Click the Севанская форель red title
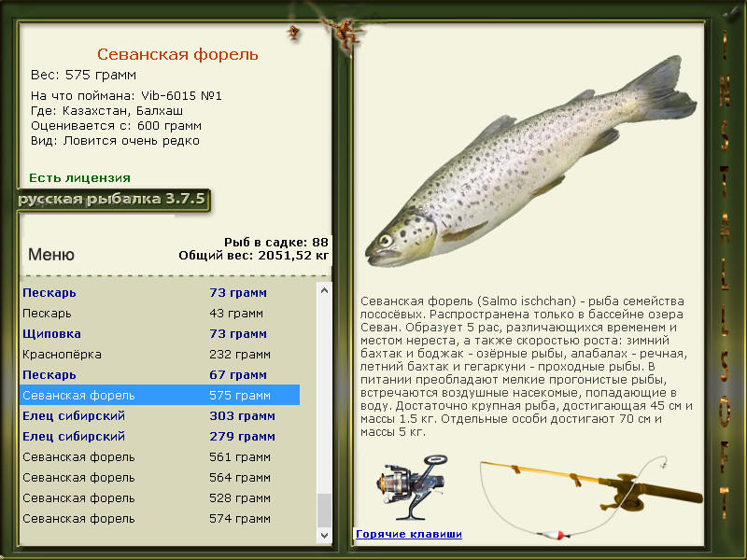Screen dimensions: 747x560 click(177, 54)
